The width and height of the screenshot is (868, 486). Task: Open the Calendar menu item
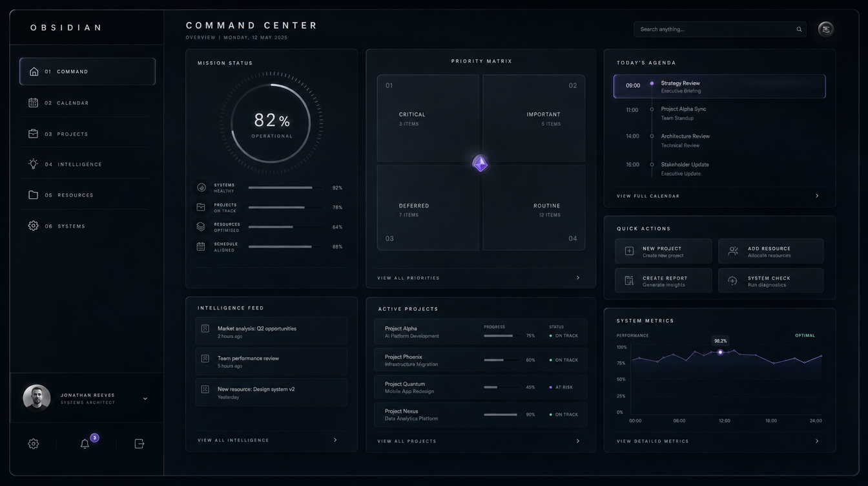point(87,103)
